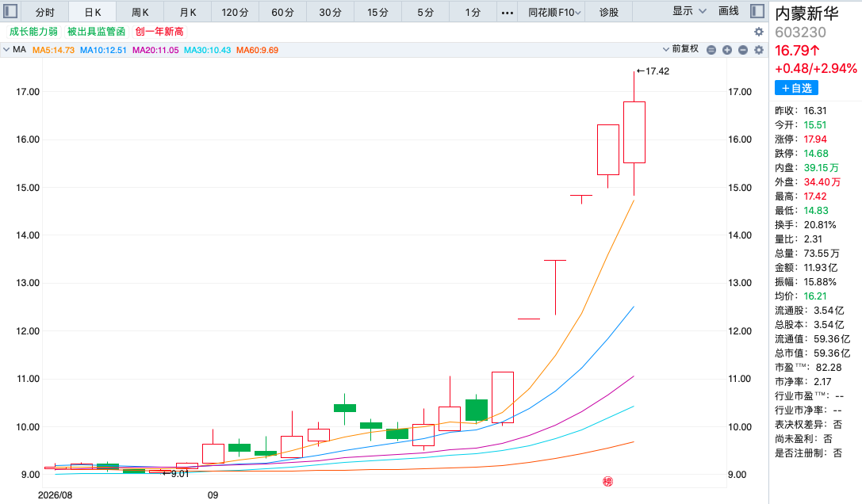
Task: Switch to the 分时 tab
Action: point(45,12)
